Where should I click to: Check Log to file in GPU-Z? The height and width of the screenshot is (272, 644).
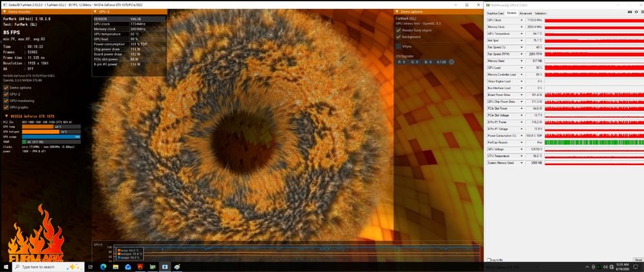coord(489,260)
